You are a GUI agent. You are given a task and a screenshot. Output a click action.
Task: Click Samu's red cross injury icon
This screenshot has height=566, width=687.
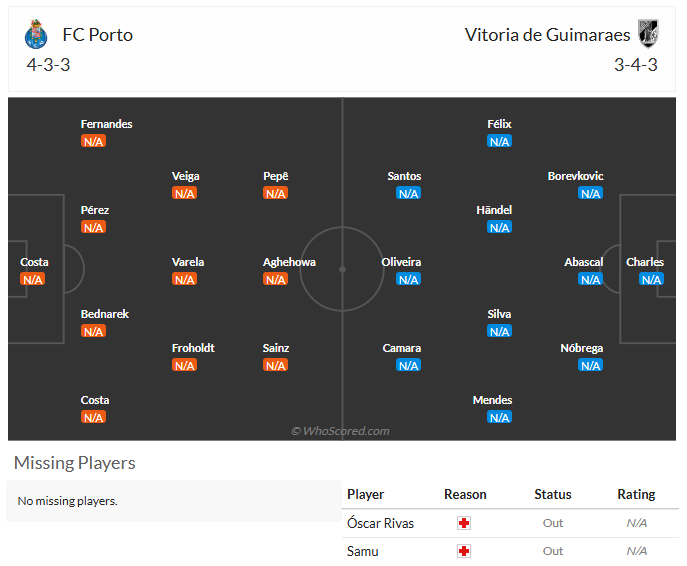pos(464,551)
